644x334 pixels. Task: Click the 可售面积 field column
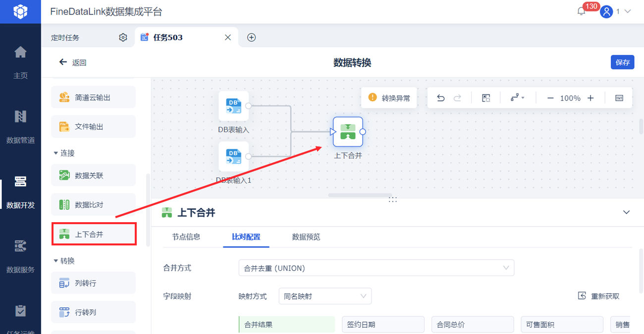562,325
